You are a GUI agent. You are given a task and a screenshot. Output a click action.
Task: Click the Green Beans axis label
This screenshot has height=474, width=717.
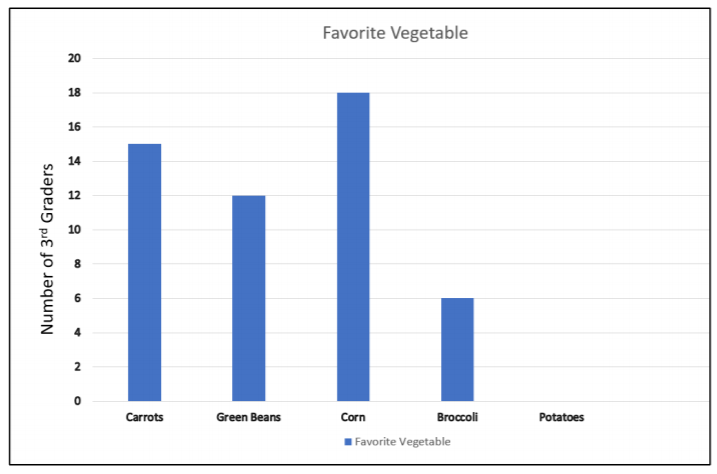[x=249, y=418]
